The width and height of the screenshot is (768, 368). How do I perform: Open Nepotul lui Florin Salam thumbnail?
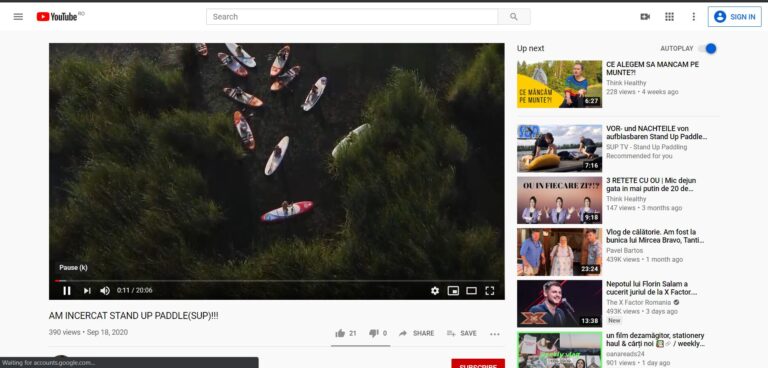point(559,303)
